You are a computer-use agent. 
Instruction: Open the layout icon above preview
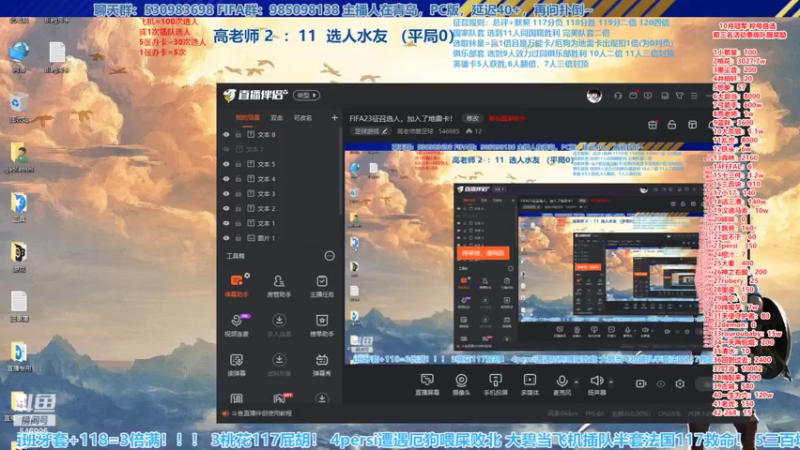pyautogui.click(x=692, y=125)
